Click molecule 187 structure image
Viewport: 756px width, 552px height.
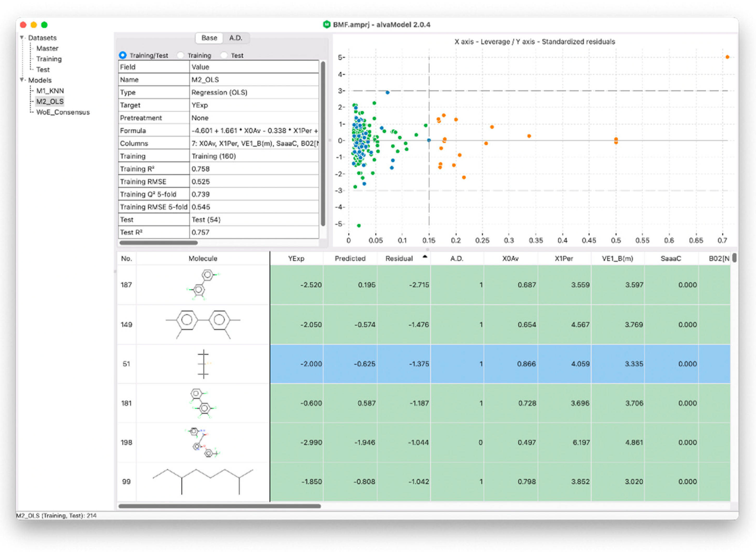pos(203,284)
